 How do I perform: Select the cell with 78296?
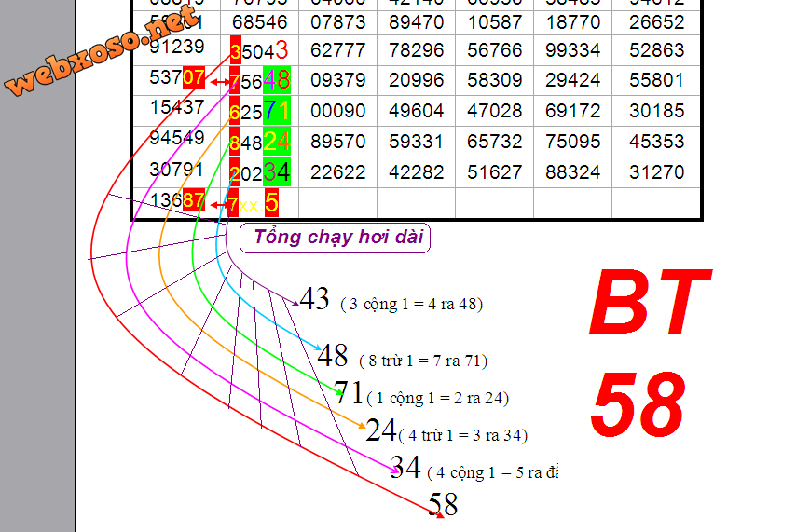(416, 50)
